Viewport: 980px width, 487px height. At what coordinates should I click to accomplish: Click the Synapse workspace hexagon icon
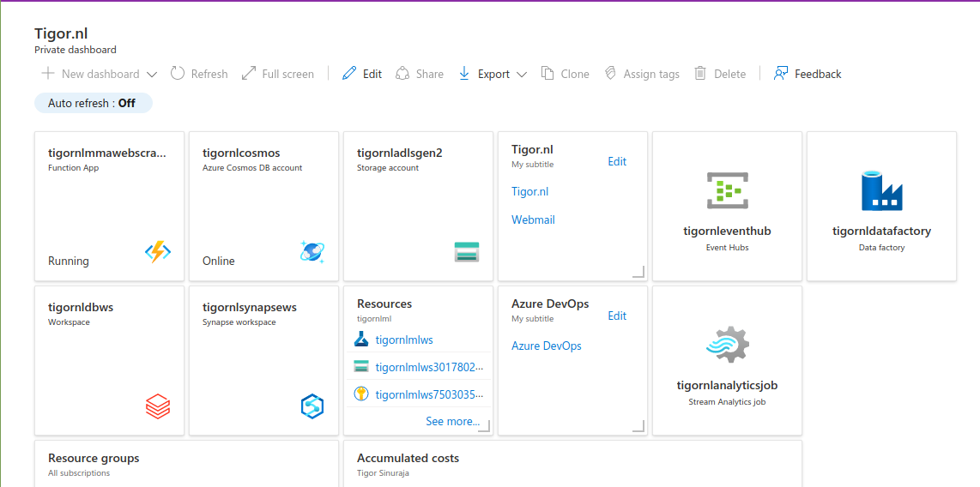tap(312, 406)
